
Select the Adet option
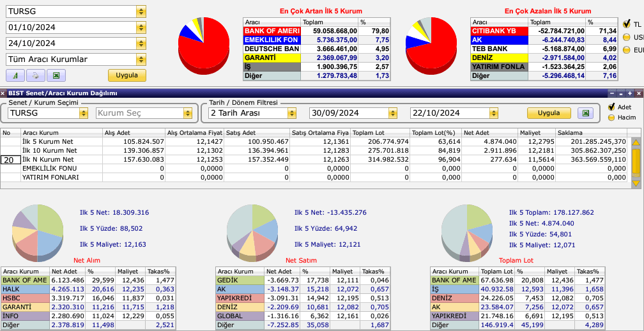[x=611, y=107]
